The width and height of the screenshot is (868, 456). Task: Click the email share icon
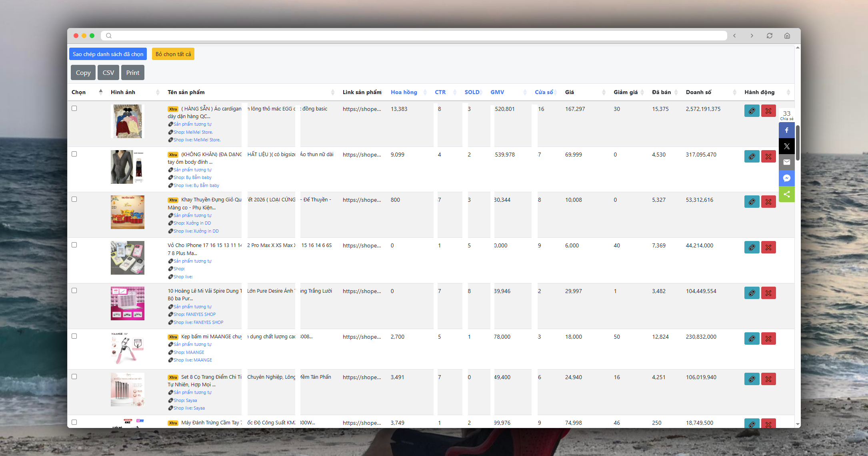click(786, 162)
